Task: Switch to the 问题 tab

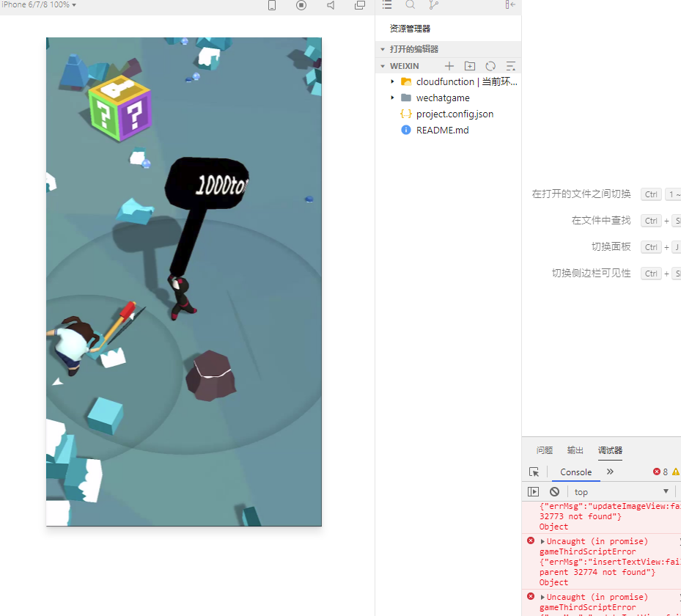Action: [x=544, y=450]
